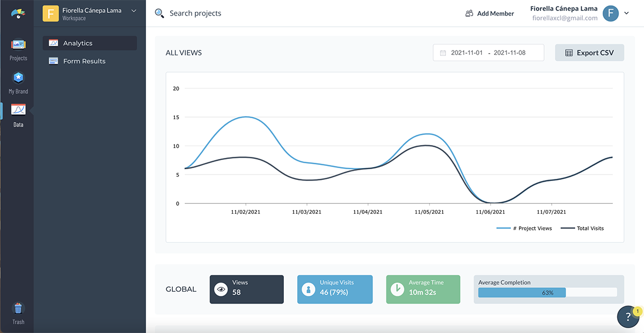Click the Export CSV button
The image size is (644, 333).
589,53
